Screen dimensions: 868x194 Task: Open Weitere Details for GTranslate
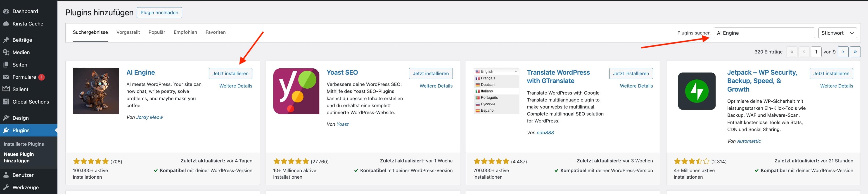coord(636,86)
